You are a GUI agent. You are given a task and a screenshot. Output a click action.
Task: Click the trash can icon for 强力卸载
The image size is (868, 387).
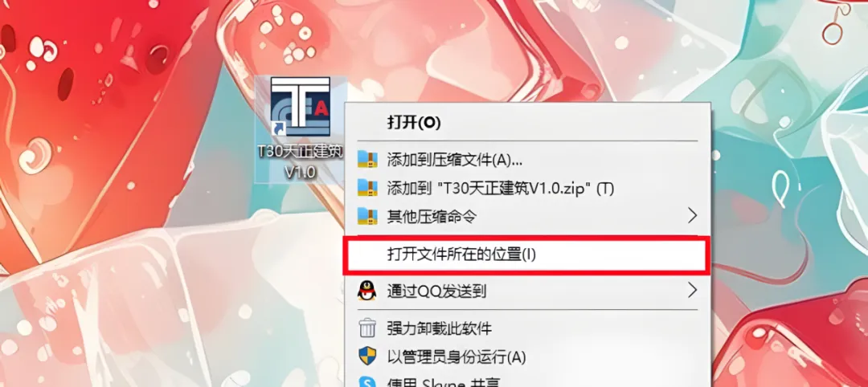367,328
